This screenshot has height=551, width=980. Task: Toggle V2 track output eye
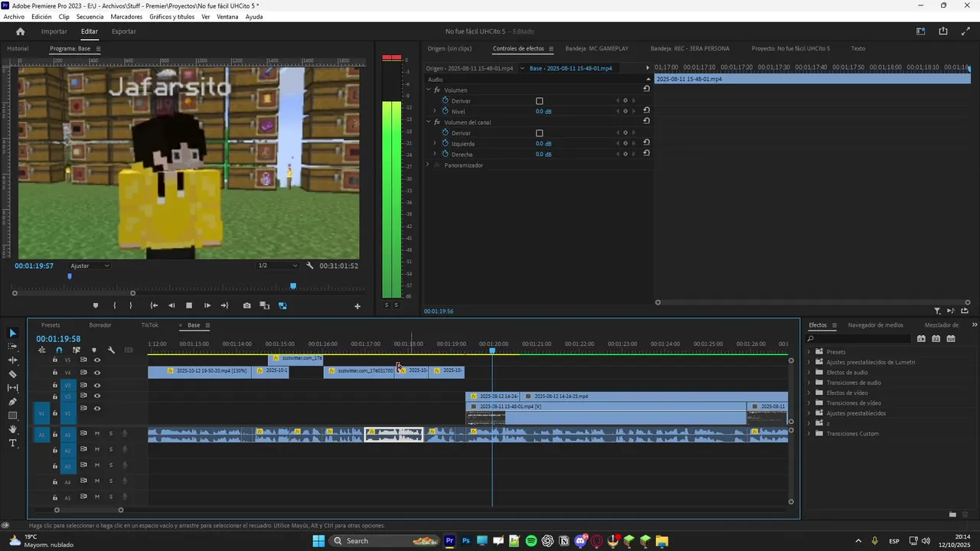[x=96, y=396]
